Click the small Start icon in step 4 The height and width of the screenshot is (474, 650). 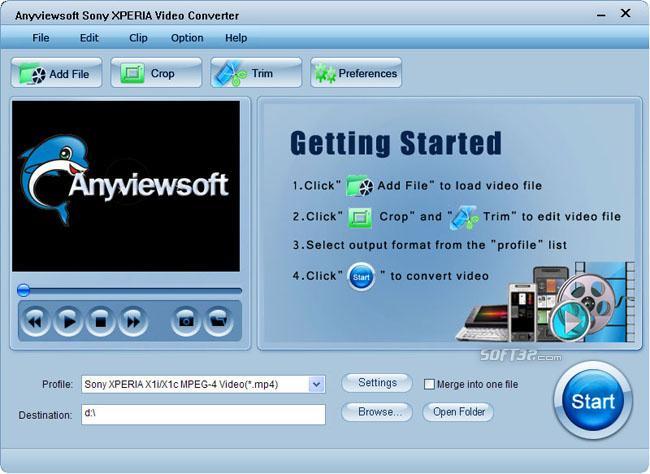click(361, 277)
